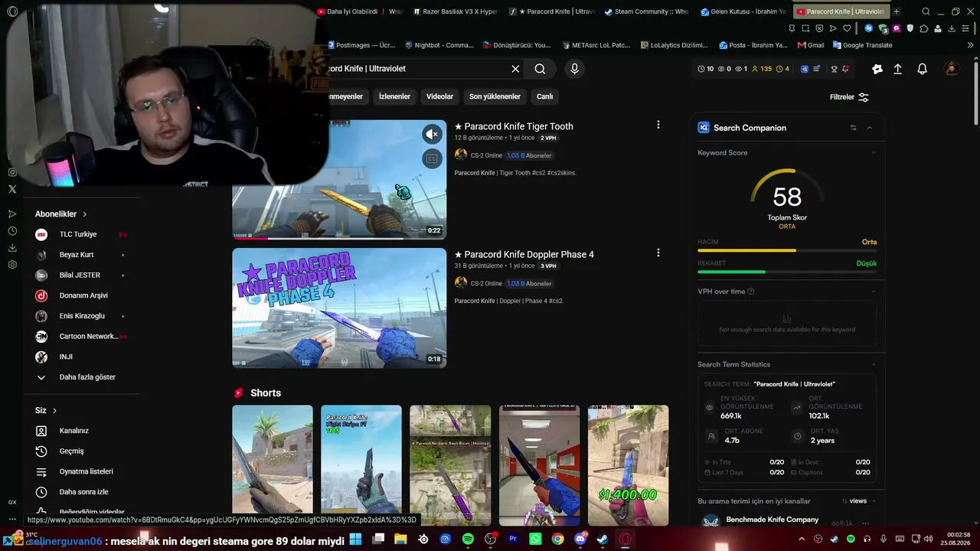This screenshot has height=551, width=980.
Task: Toggle captions on Tiger Tooth video preview
Action: [x=433, y=158]
